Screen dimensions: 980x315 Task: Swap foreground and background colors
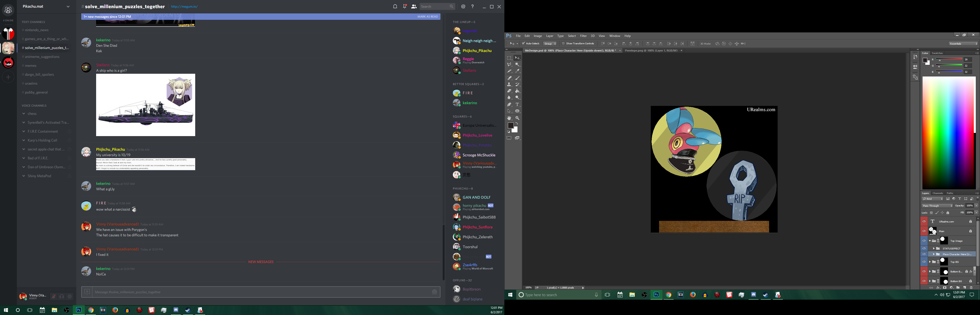click(x=517, y=123)
